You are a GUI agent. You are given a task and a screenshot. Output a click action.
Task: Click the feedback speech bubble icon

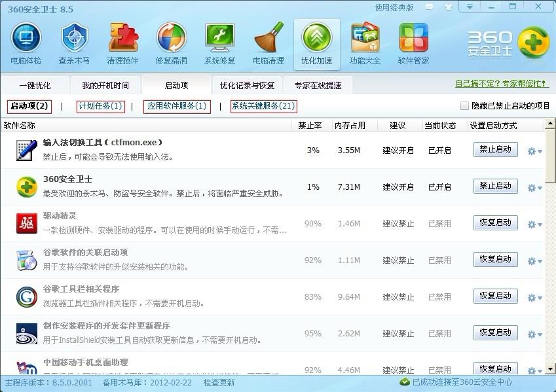430,7
